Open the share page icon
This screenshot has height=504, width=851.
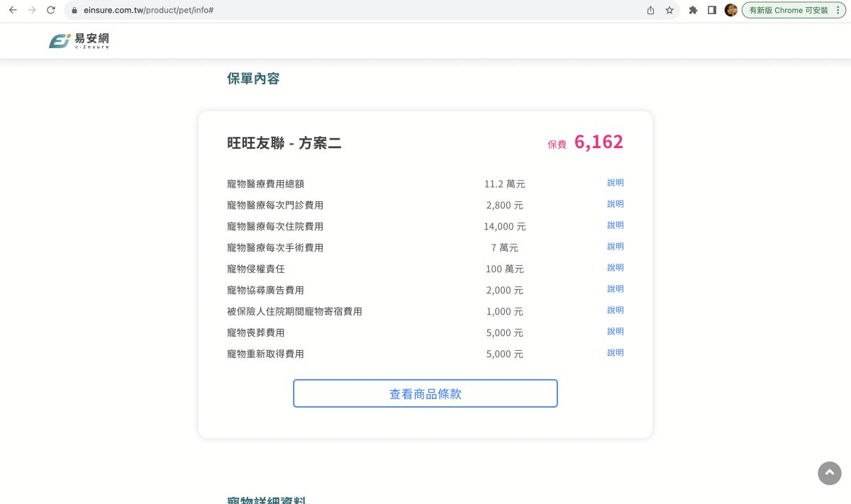[x=650, y=11]
